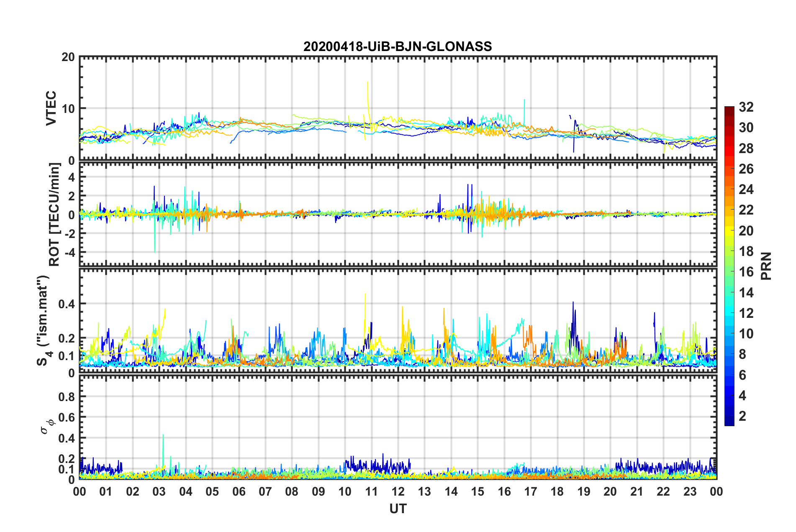Screen dimensions: 796x532
Task: Select colorbar tick label 24
Action: (x=746, y=189)
